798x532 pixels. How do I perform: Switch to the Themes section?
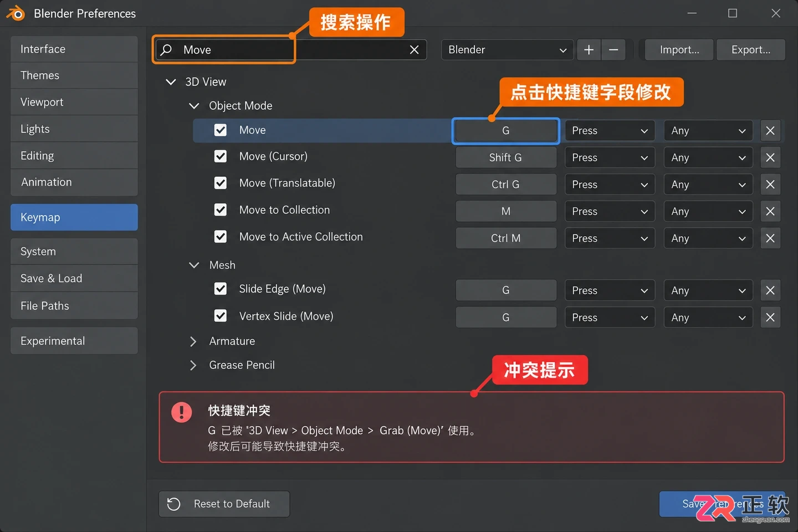[74, 75]
